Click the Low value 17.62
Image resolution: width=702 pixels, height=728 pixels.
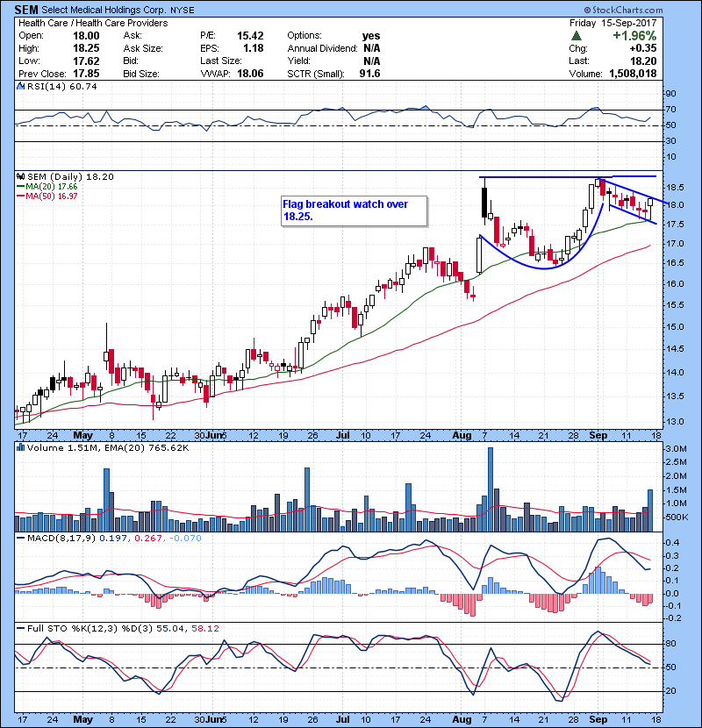tap(86, 61)
